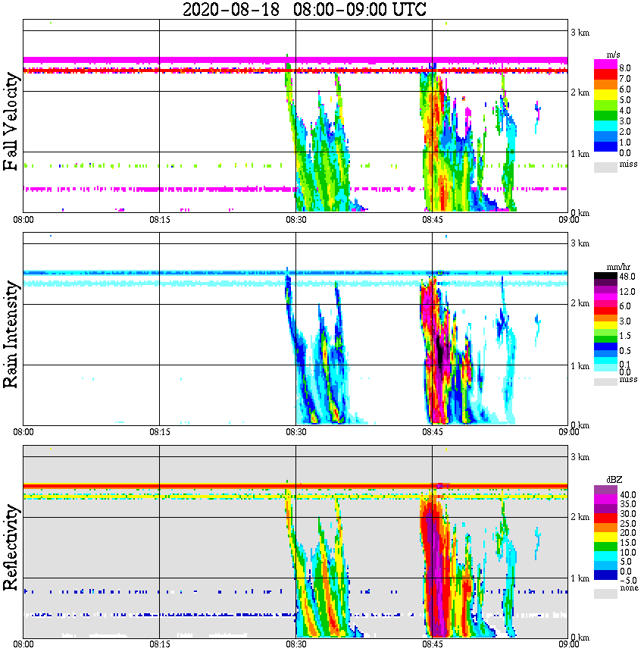Image resolution: width=644 pixels, height=658 pixels.
Task: Click the "-5.0" value in the dBZ legend
Action: pos(628,581)
